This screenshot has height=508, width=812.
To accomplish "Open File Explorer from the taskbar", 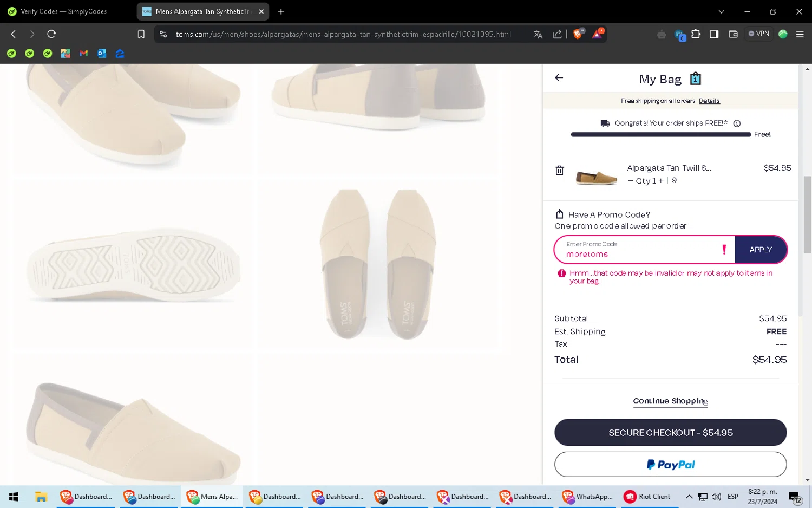I will point(41,497).
